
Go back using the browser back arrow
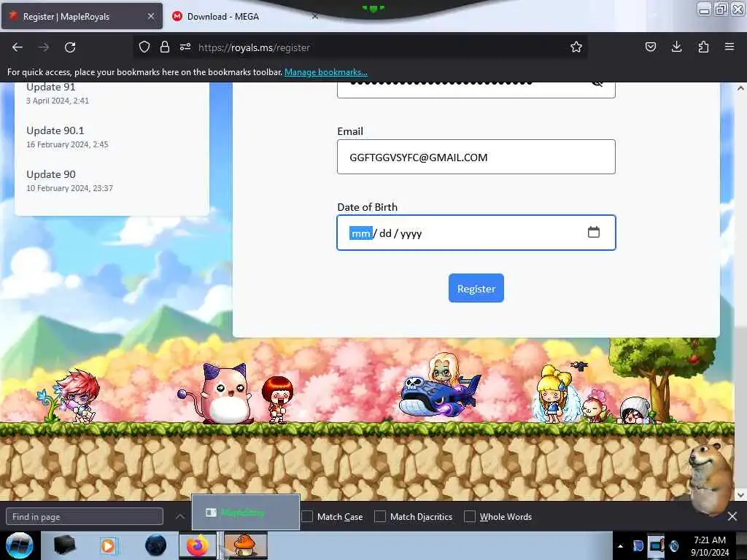click(x=18, y=47)
